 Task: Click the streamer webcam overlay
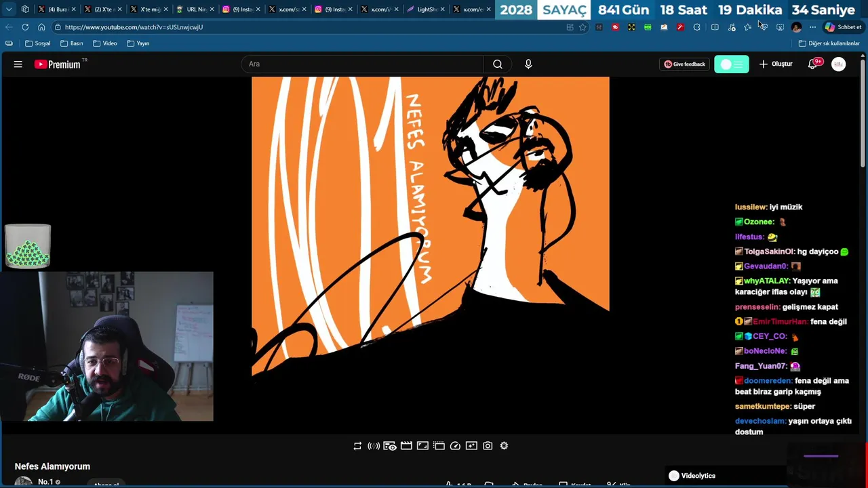coord(106,346)
